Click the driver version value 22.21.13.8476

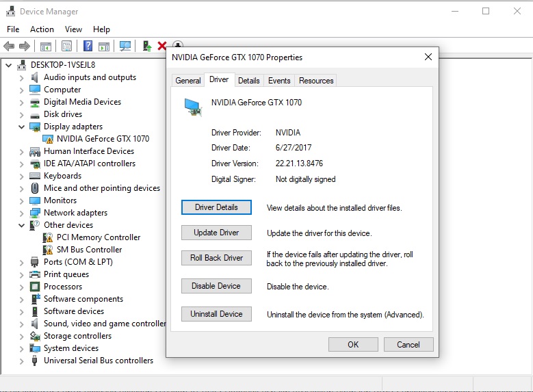tap(299, 164)
